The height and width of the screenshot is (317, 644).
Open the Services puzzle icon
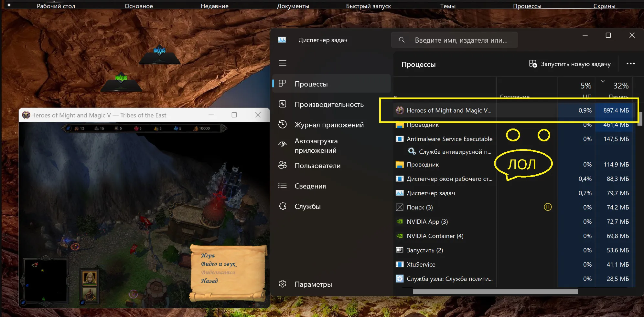click(283, 206)
